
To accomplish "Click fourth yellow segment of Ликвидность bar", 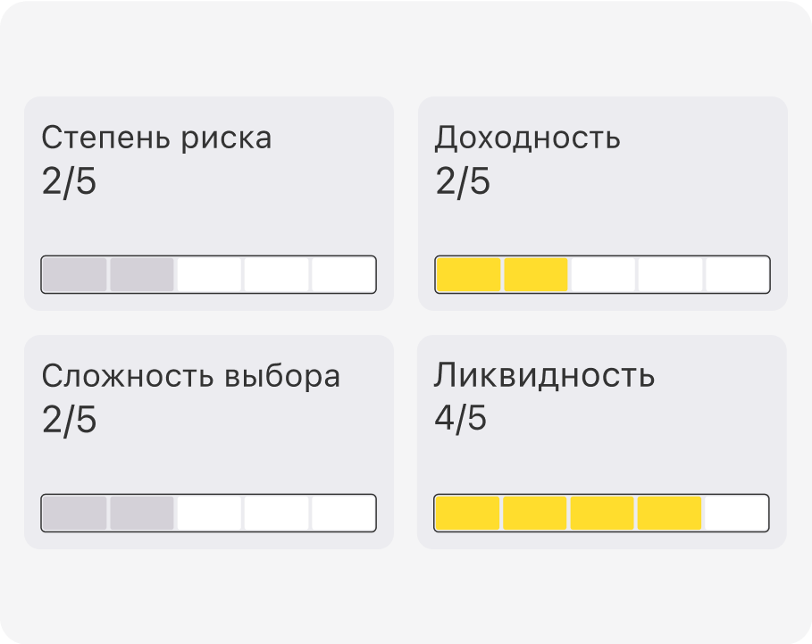I will pyautogui.click(x=670, y=513).
